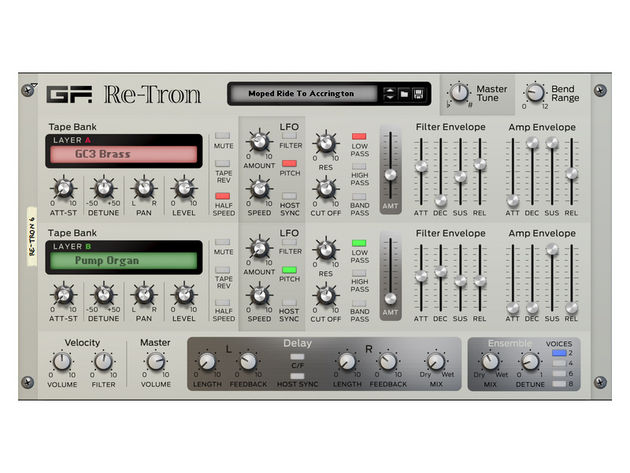Toggle Delay HOST SYNC button
Screen dimensions: 630x473
click(x=297, y=376)
